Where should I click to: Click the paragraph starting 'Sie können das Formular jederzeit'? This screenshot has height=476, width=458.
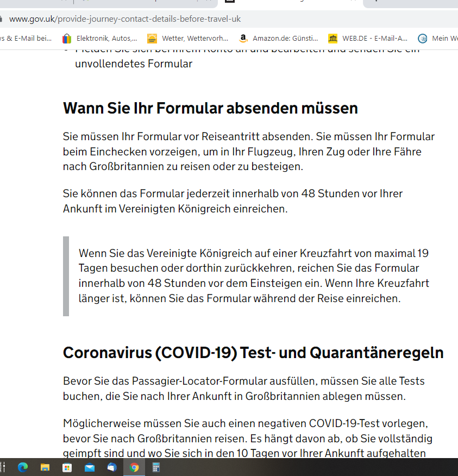pyautogui.click(x=233, y=201)
